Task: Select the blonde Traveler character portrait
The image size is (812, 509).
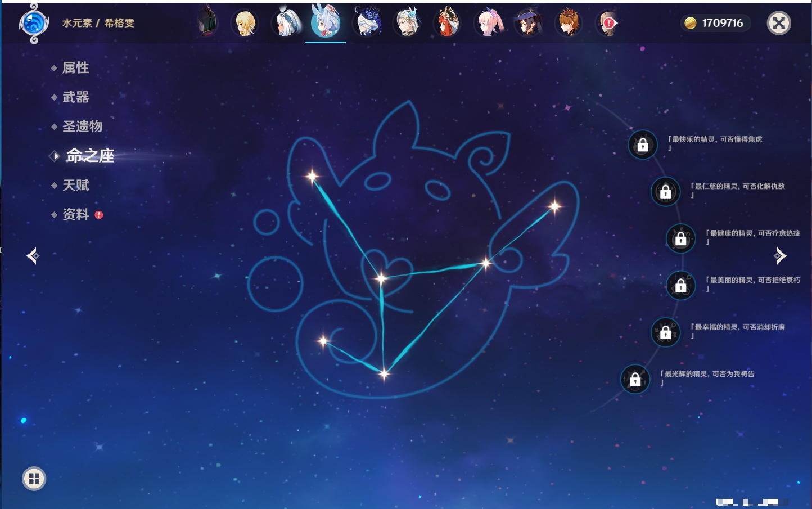Action: (x=245, y=24)
